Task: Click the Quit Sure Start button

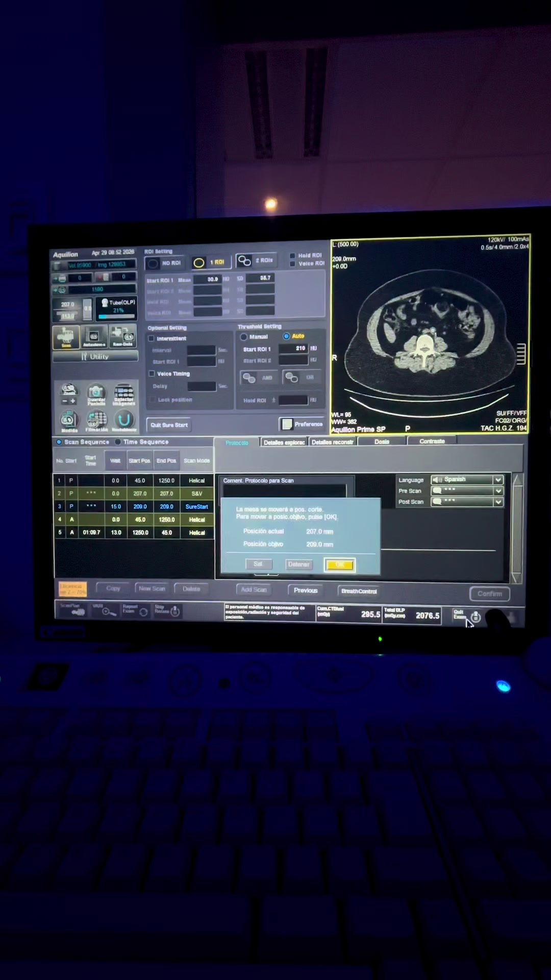Action: (x=169, y=425)
